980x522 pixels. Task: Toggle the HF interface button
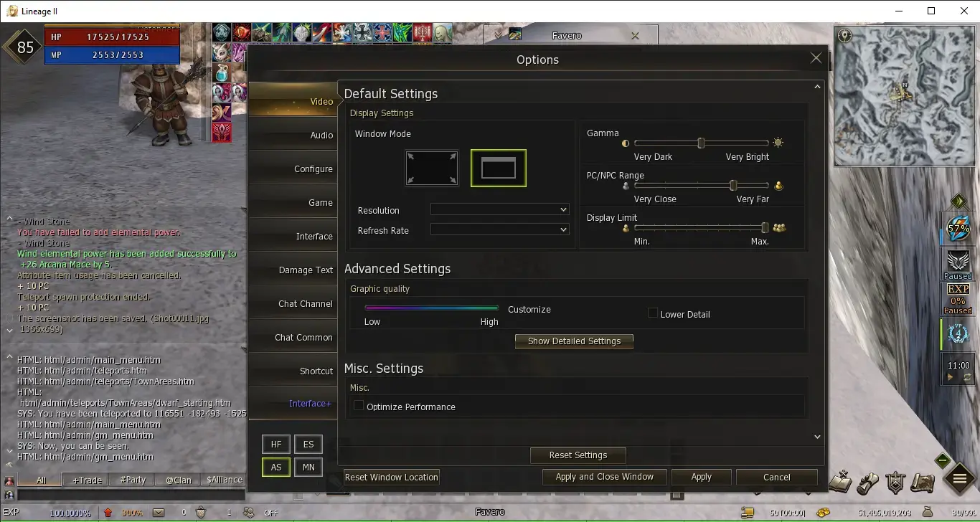point(276,445)
